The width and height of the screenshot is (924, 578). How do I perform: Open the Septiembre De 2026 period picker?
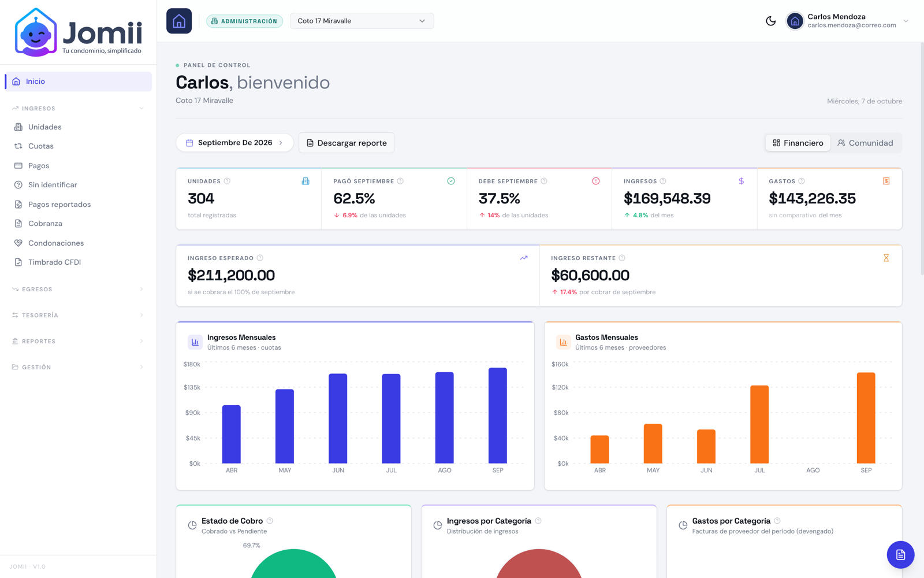(234, 143)
